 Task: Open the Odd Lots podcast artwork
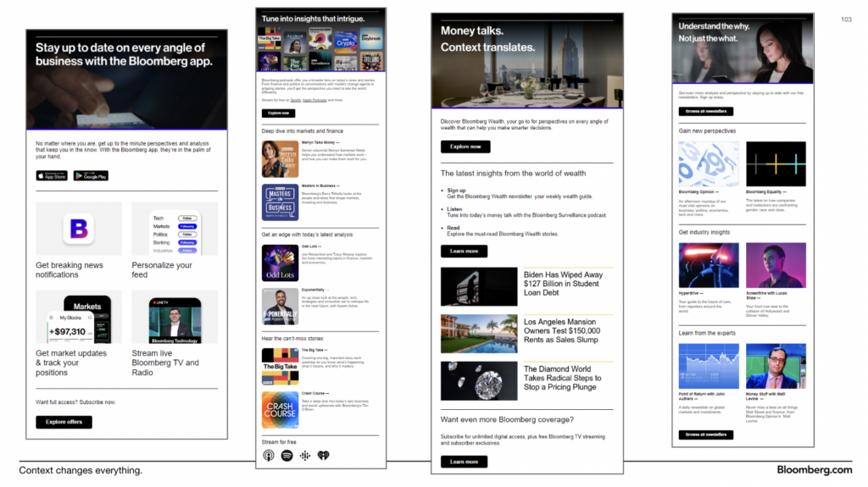(x=280, y=263)
